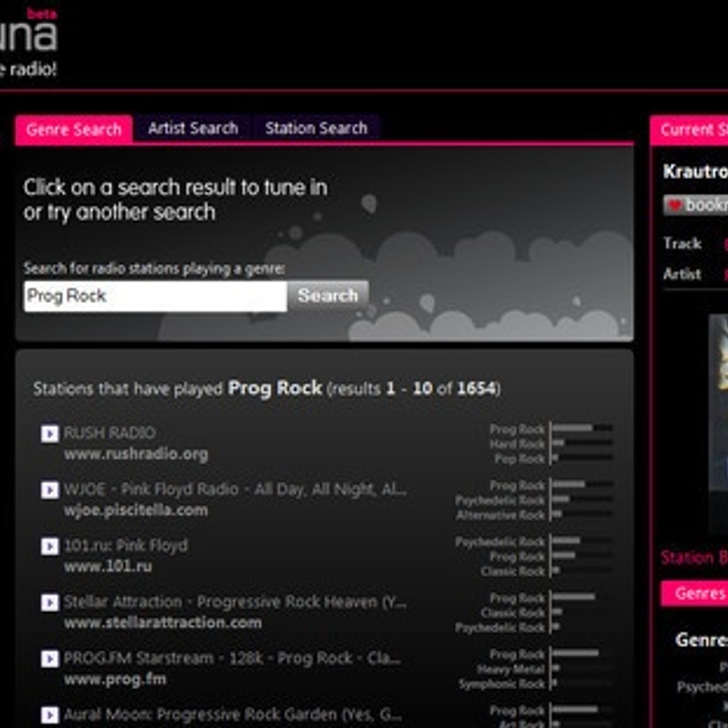
Task: Visit www.101.ru link
Action: click(x=108, y=566)
